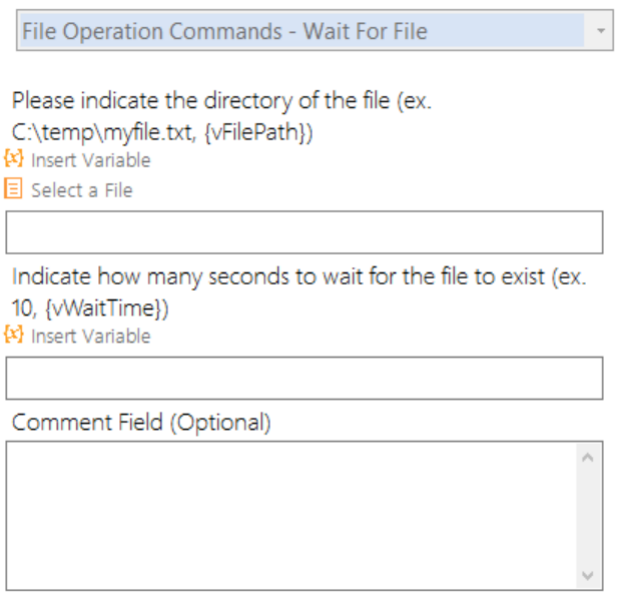Click the highlighted 'Wait For File' text in combo box
The height and width of the screenshot is (600, 620).
tap(365, 31)
